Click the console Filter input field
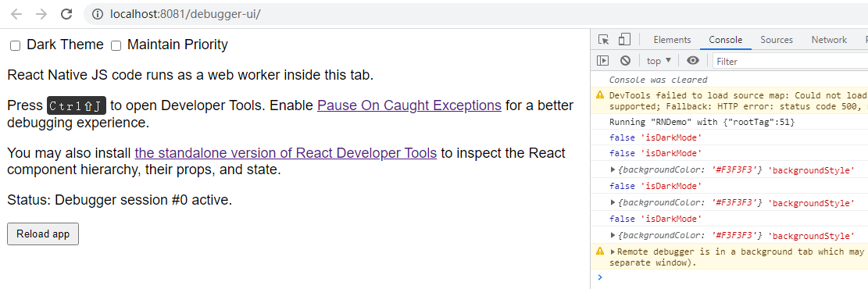The height and width of the screenshot is (289, 868). [790, 61]
